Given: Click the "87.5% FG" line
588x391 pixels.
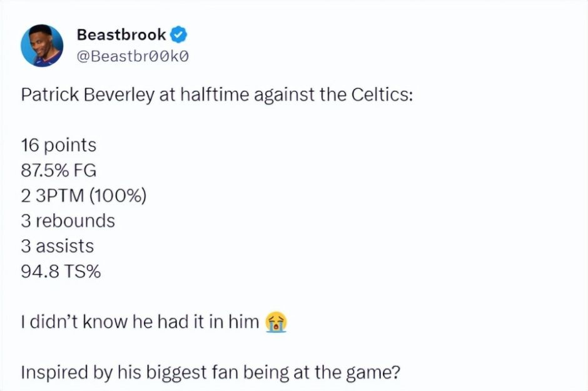Looking at the screenshot, I should tap(59, 171).
